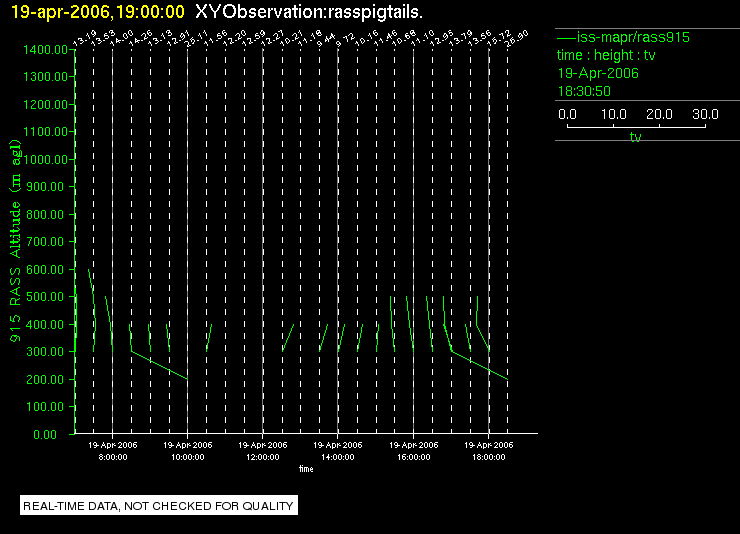Image resolution: width=740 pixels, height=534 pixels.
Task: Click the 900.00 altitude axis label
Action: (x=45, y=187)
